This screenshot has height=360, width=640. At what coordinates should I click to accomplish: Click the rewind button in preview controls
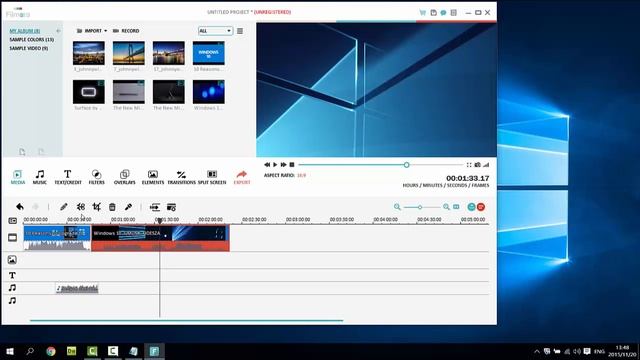267,164
